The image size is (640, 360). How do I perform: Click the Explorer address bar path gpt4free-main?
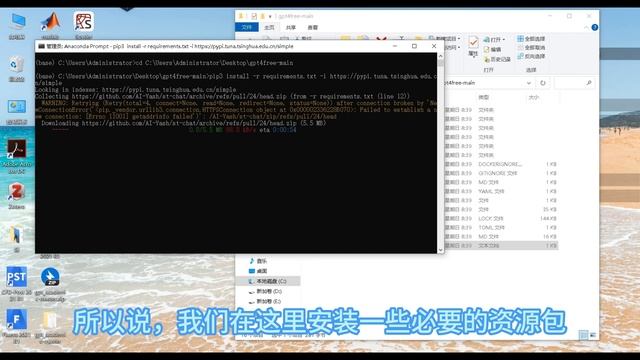coord(460,83)
